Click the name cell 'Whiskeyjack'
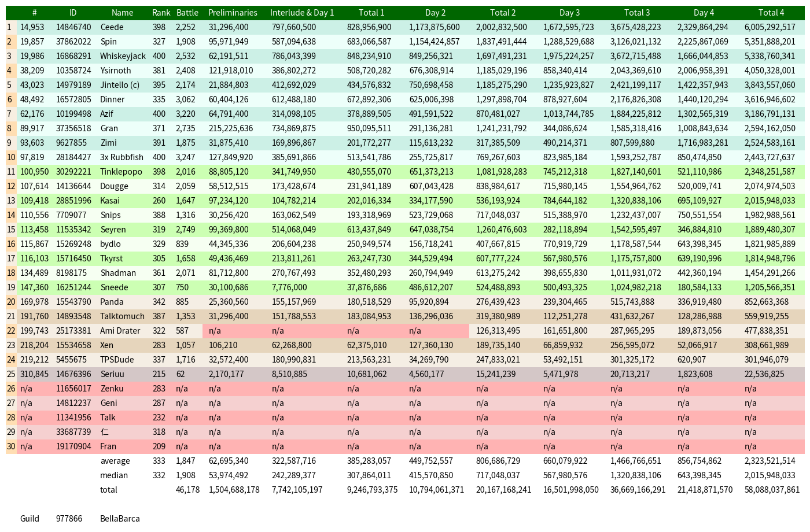Image resolution: width=810 pixels, height=532 pixels. click(123, 56)
